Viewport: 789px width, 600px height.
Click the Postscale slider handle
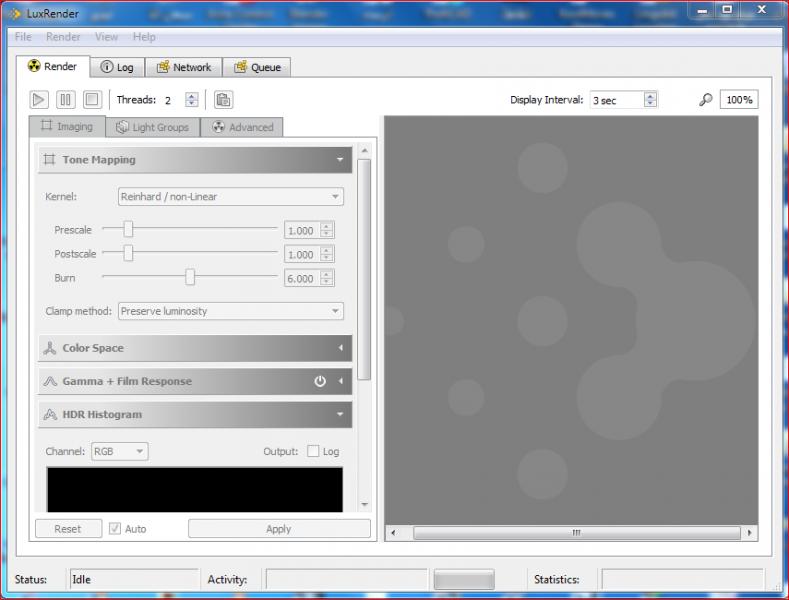click(x=128, y=253)
